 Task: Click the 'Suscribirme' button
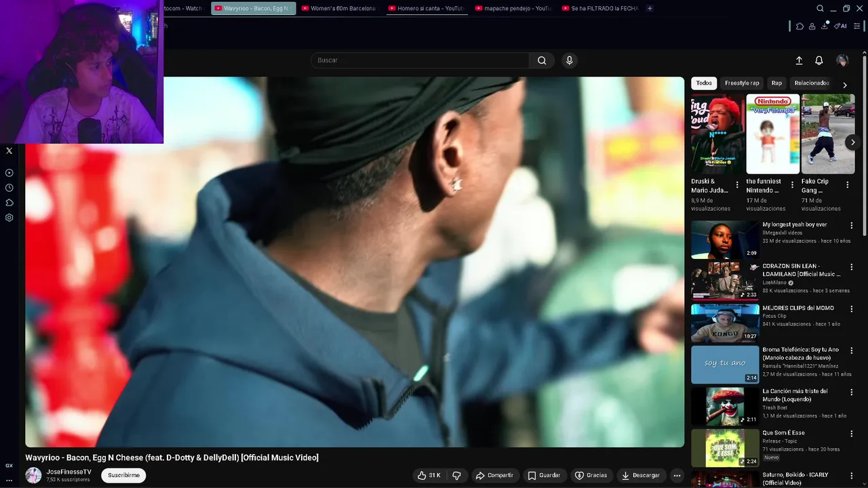[123, 475]
